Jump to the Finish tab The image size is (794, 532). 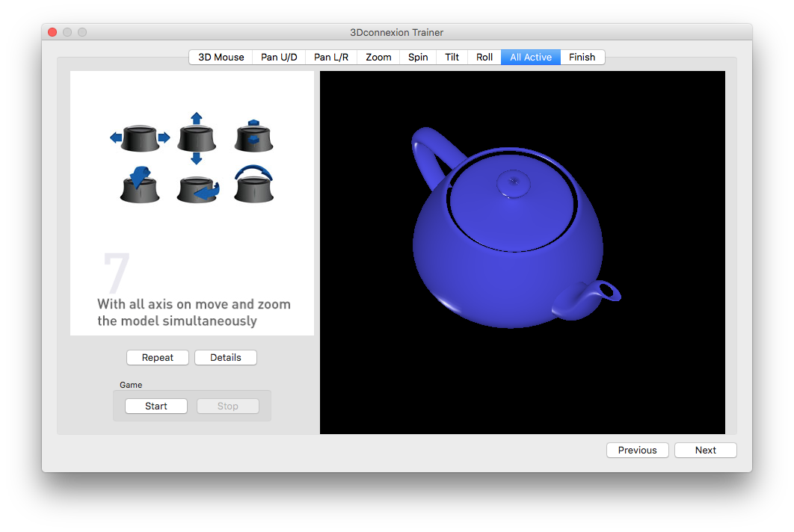(582, 57)
